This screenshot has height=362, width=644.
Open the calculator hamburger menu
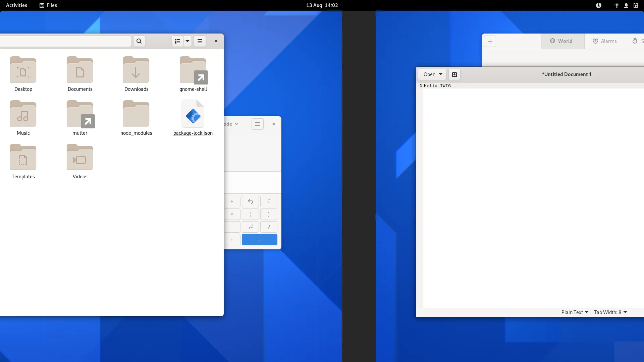click(258, 124)
